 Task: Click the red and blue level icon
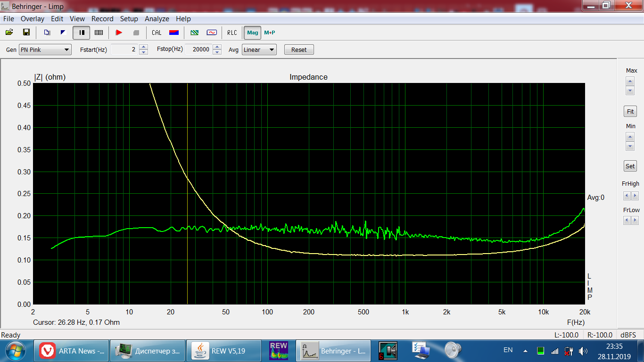point(174,33)
